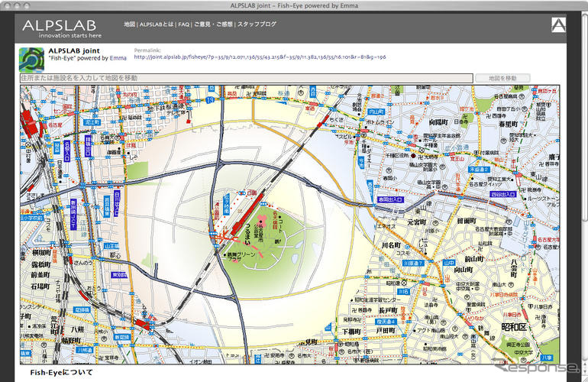Click the ALPSLAB joint page title
The width and height of the screenshot is (588, 382).
pos(74,50)
